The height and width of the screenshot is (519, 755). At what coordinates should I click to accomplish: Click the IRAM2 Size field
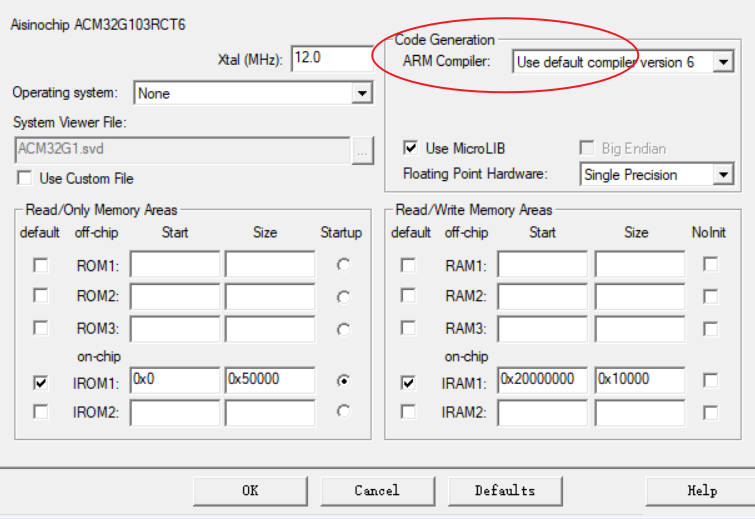click(640, 413)
